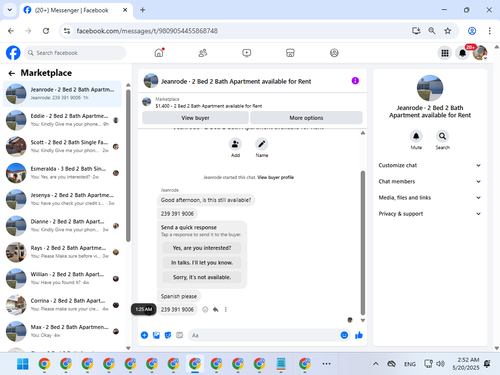The width and height of the screenshot is (500, 375).
Task: Open the Video icon in top navigation
Action: coord(247,53)
